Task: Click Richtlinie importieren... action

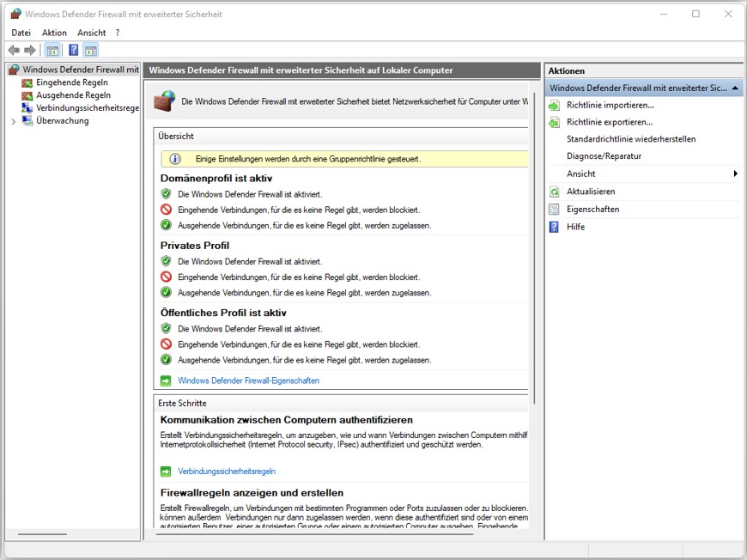Action: [x=610, y=106]
